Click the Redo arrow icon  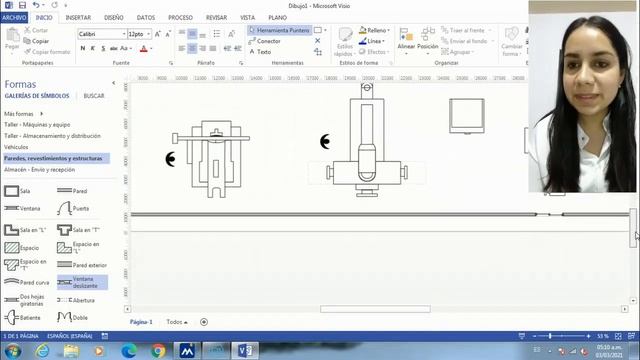55,5
